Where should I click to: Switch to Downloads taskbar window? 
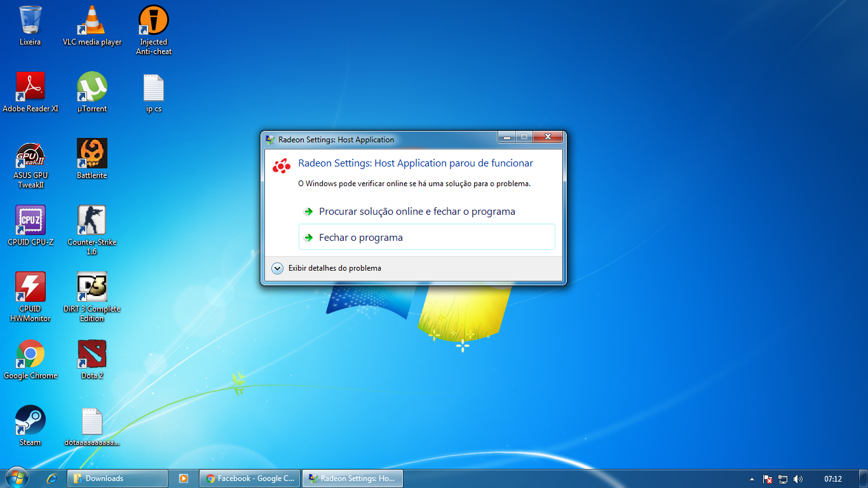[118, 478]
